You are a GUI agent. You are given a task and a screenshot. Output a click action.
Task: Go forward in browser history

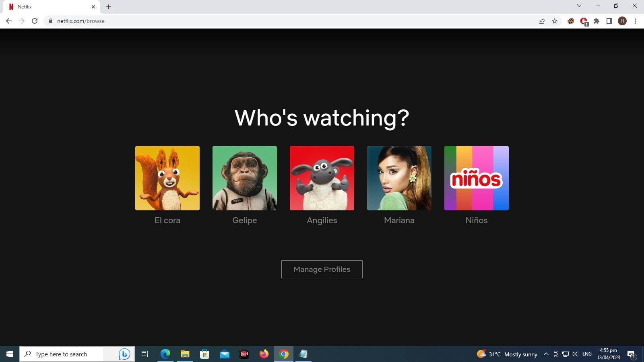(x=22, y=21)
